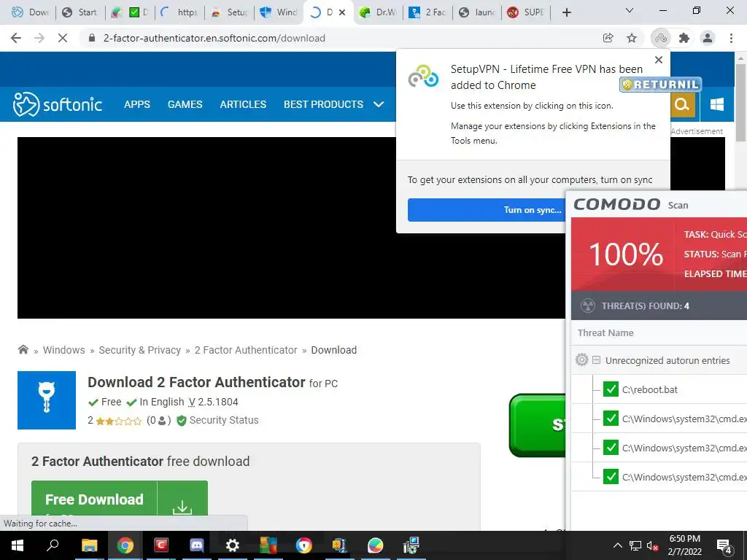Open the Extensions puzzle-piece menu

pyautogui.click(x=684, y=38)
